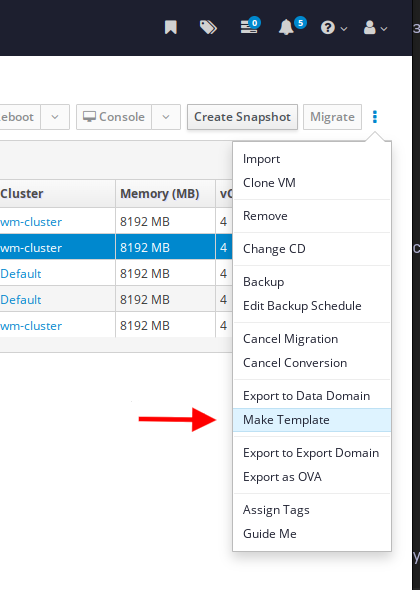Open wm-cluster link in last row
Viewport: 420px width, 590px height.
pyautogui.click(x=31, y=326)
